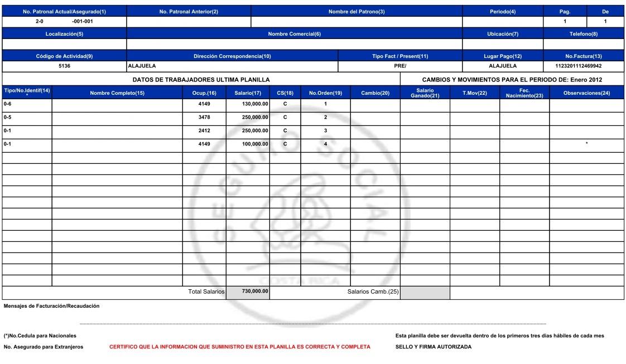Viewport: 626px width, 364px height.
Task: Click the "De" header
Action: tap(605, 12)
